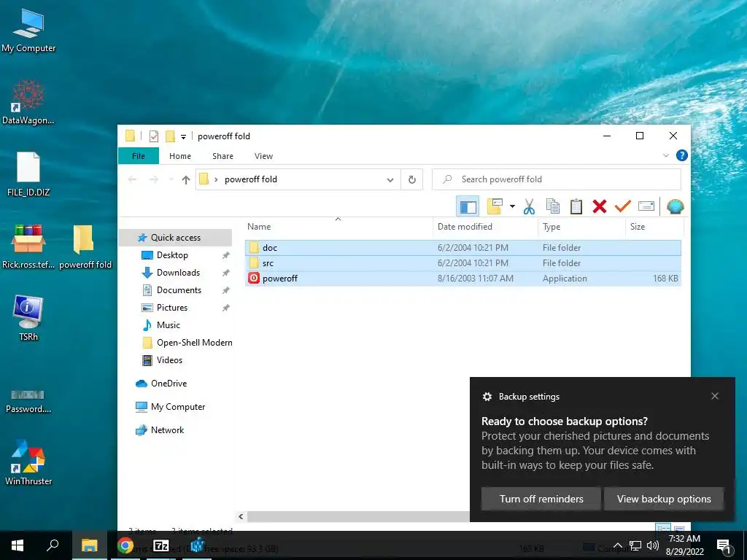747x560 pixels.
Task: Click the blue Help question mark icon
Action: tap(682, 156)
